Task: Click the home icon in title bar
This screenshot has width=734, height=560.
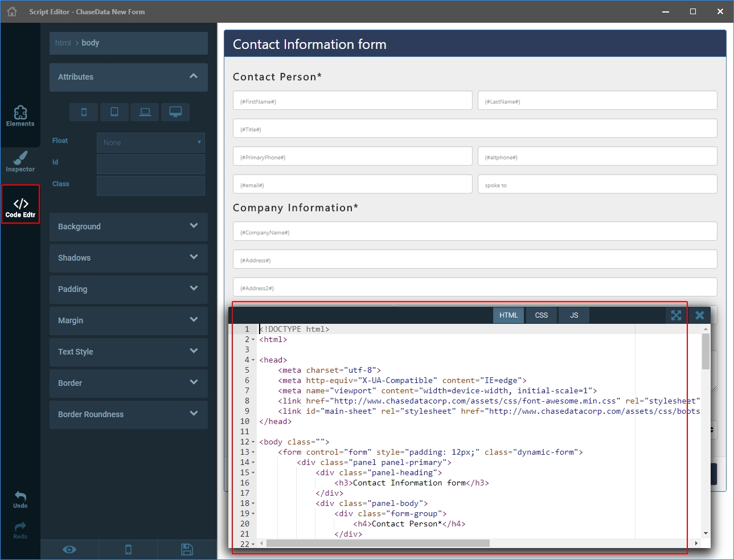Action: 12,11
